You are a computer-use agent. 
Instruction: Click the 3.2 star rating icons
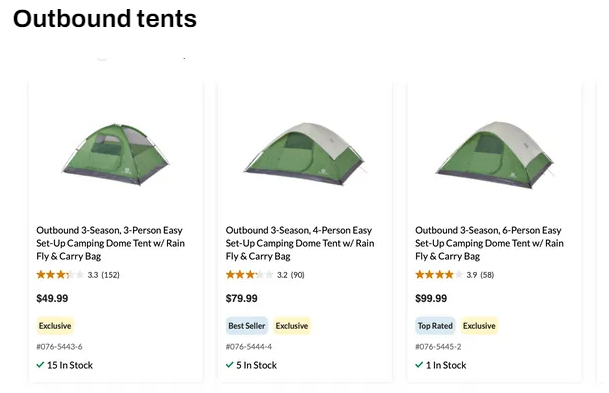(250, 275)
